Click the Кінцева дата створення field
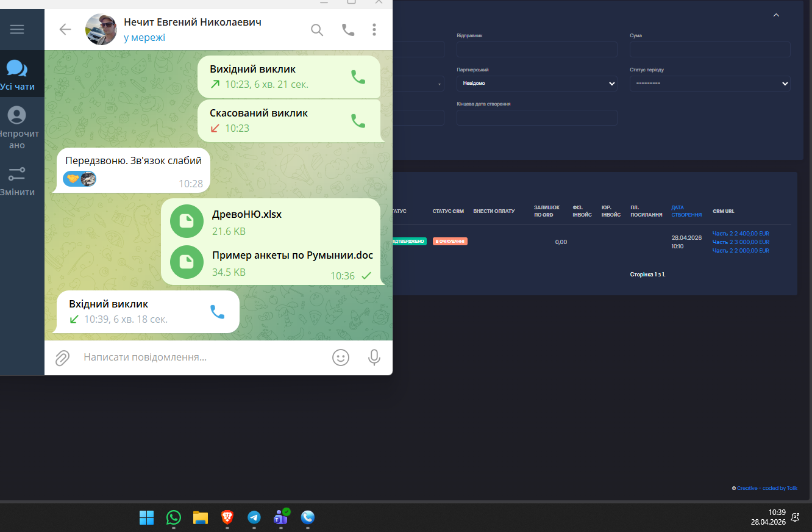This screenshot has height=532, width=812. click(x=536, y=118)
